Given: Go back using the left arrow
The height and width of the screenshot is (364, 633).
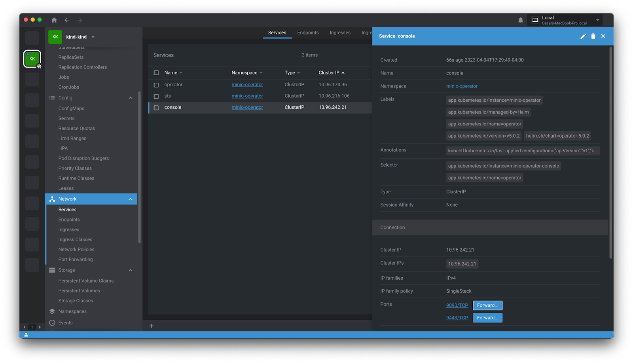Looking at the screenshot, I should click(x=67, y=20).
